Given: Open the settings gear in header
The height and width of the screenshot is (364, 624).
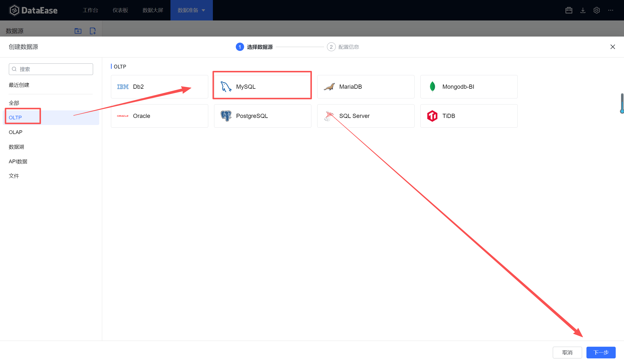Looking at the screenshot, I should pos(596,10).
